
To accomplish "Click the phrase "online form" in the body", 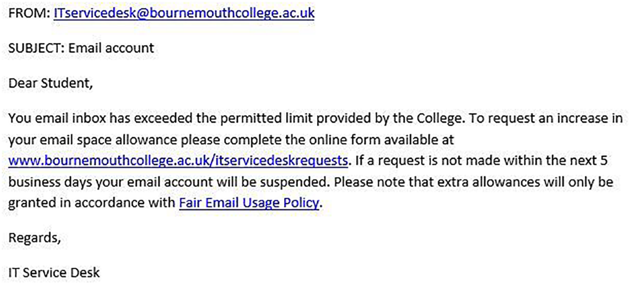I will 345,140.
